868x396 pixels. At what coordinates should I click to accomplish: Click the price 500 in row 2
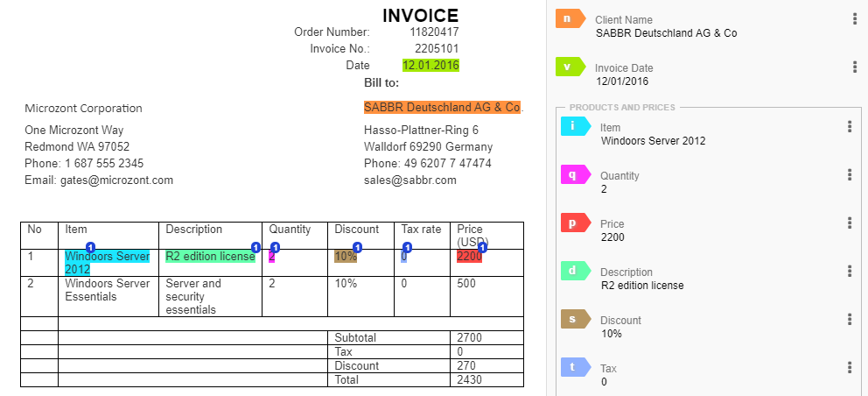point(466,283)
